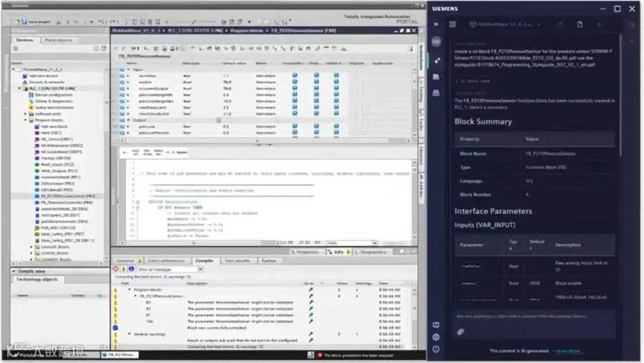The height and width of the screenshot is (363, 644).
Task: Open Online & diagnostics under PLC_1
Action: [51, 101]
